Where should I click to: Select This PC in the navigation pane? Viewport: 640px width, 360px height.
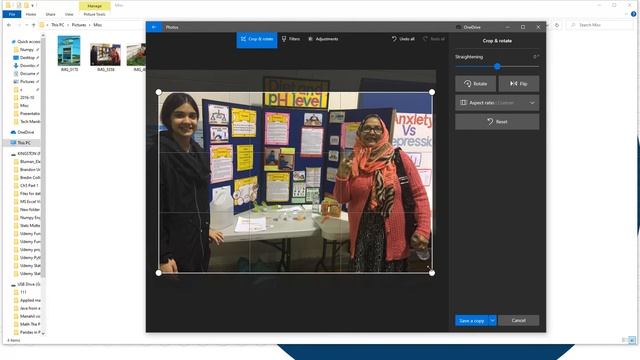point(21,143)
